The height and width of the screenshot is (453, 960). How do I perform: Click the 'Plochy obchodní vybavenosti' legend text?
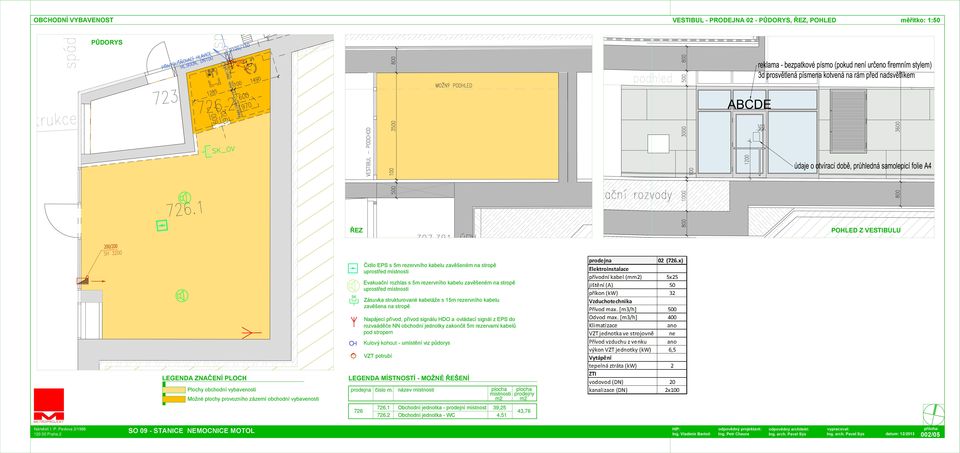[222, 389]
